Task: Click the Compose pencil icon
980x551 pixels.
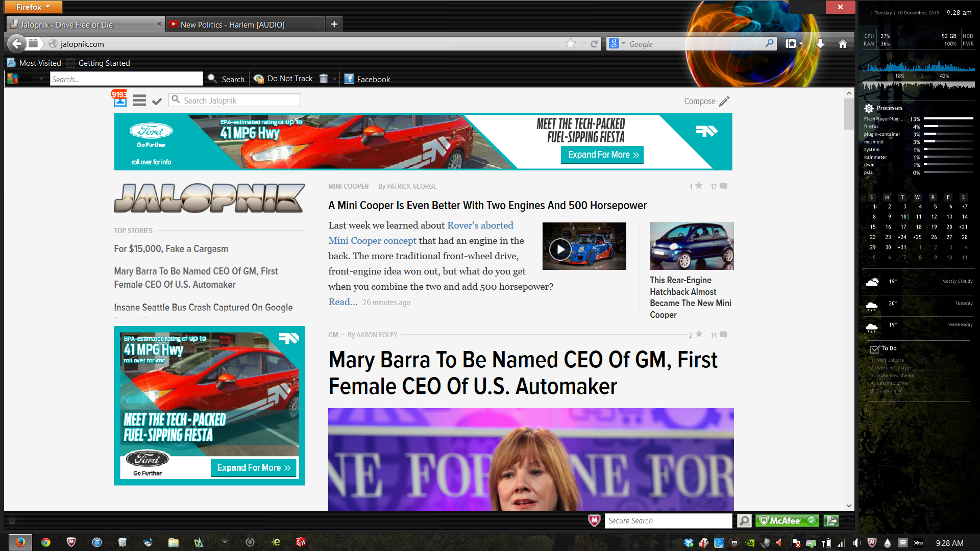Action: click(724, 101)
